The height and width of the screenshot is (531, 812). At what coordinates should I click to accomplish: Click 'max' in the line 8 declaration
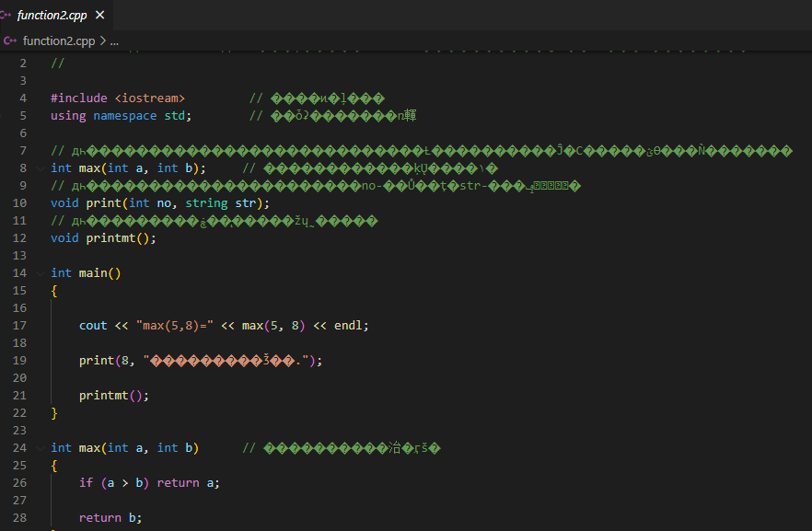tap(89, 168)
